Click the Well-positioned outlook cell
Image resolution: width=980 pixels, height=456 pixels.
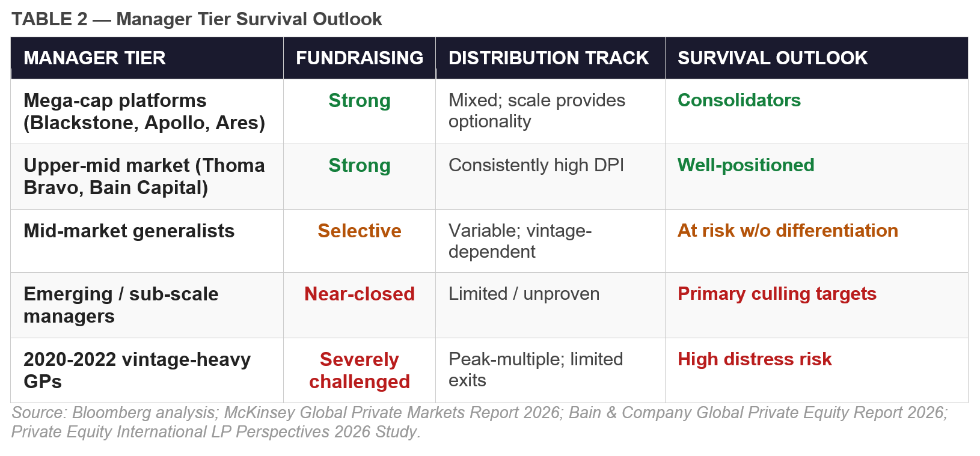746,165
